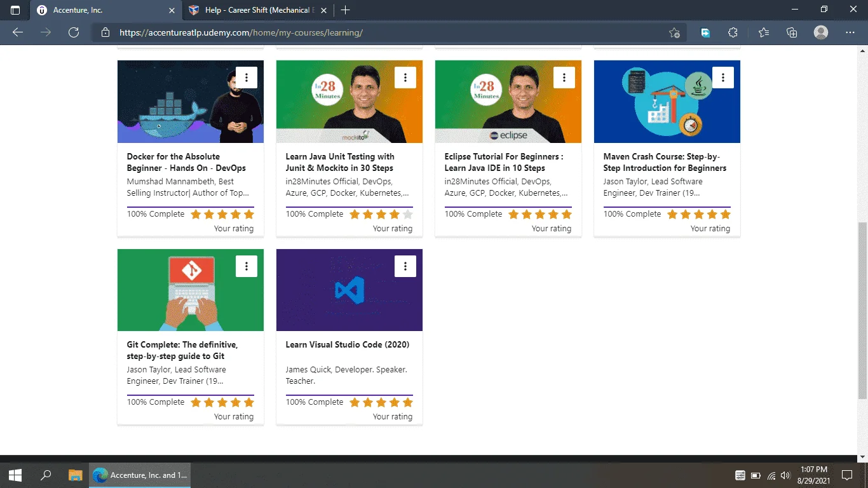This screenshot has height=488, width=868.
Task: Check the battery status icon
Action: (756, 475)
